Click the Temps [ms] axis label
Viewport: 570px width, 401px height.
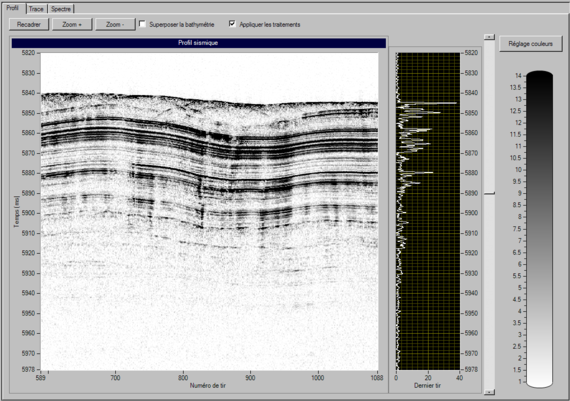[16, 212]
